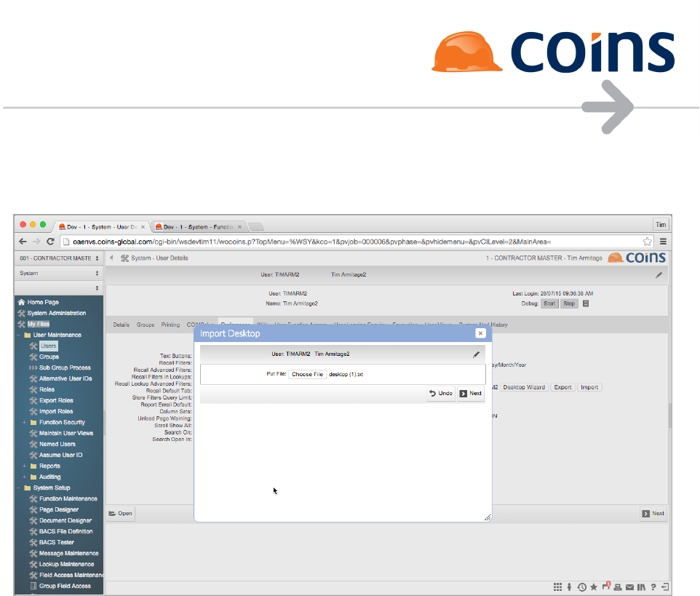Open Page Designer in the sidebar

59,510
